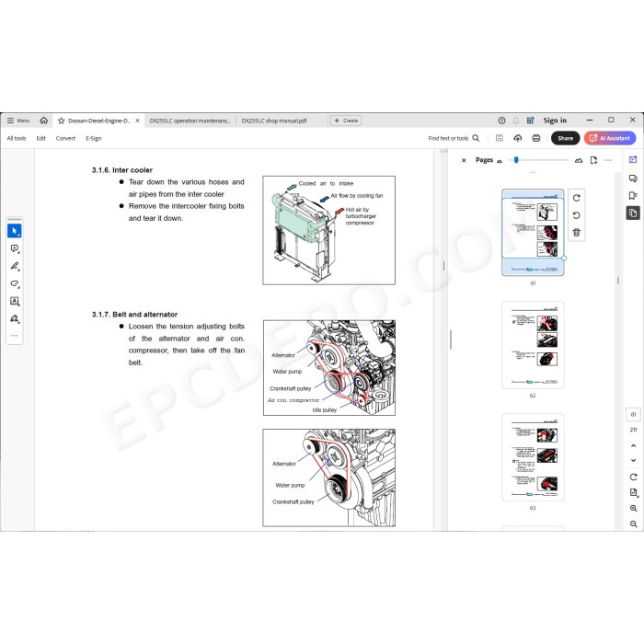Choose the Add text box tool
Screen dimensions: 644x644
point(15,301)
